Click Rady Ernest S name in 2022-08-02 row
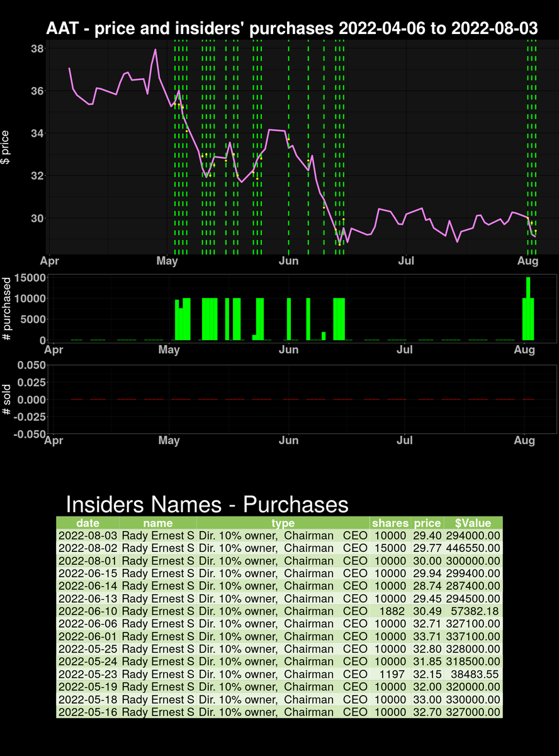This screenshot has width=559, height=756. click(x=157, y=548)
